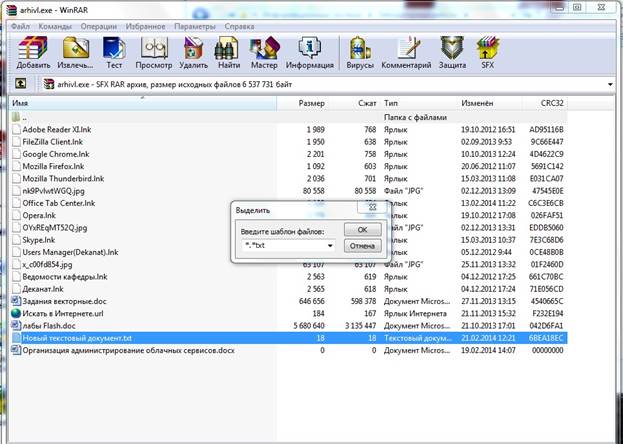Confirm the Выделить dialog with OK

pos(363,230)
